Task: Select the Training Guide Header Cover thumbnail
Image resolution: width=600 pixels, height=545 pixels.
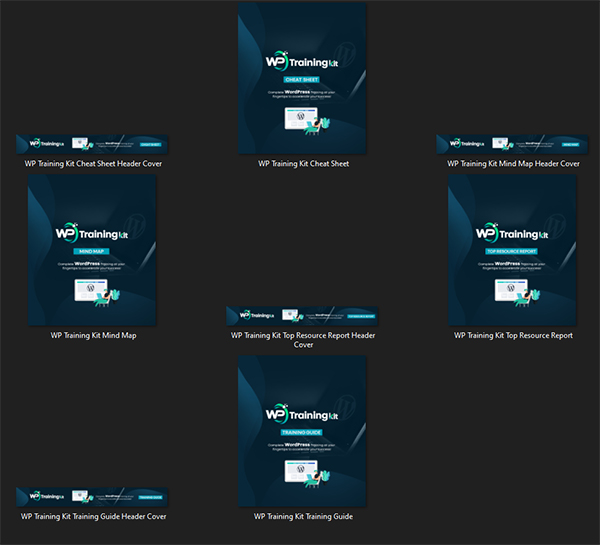Action: pyautogui.click(x=92, y=497)
